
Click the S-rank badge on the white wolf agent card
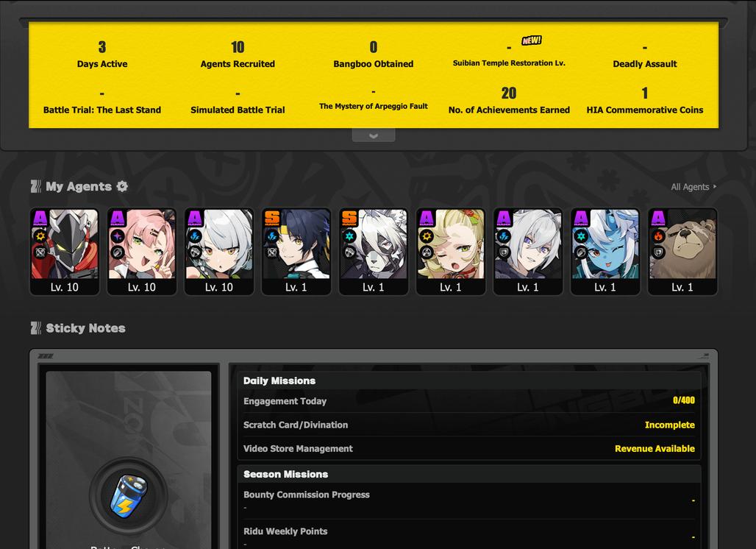pos(349,219)
